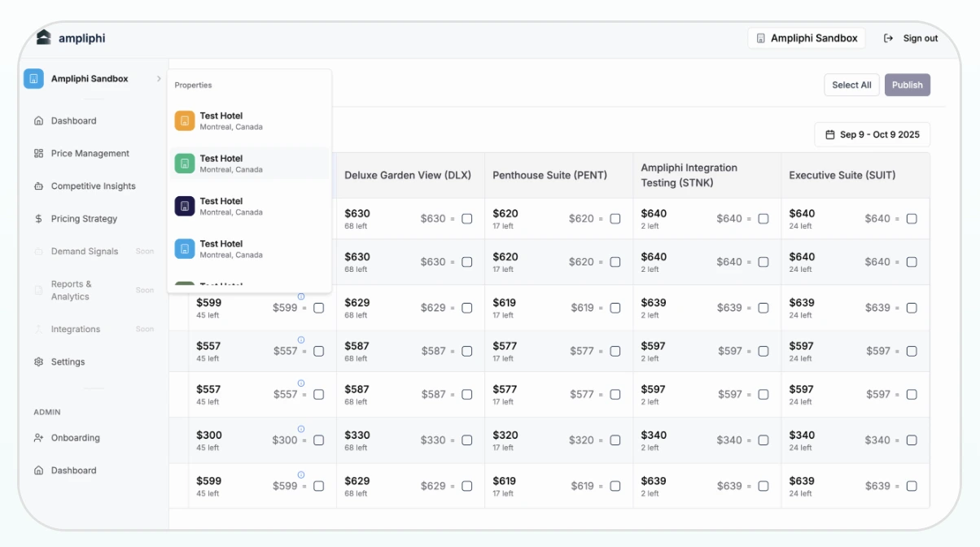Click the Pricing Strategy dollar icon
This screenshot has height=547, width=980.
(38, 218)
